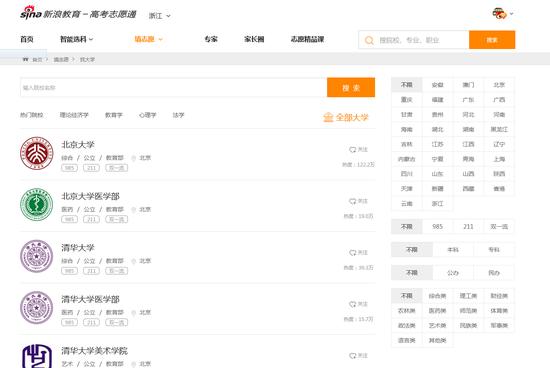
Task: Select the 本科 level filter
Action: 453,250
